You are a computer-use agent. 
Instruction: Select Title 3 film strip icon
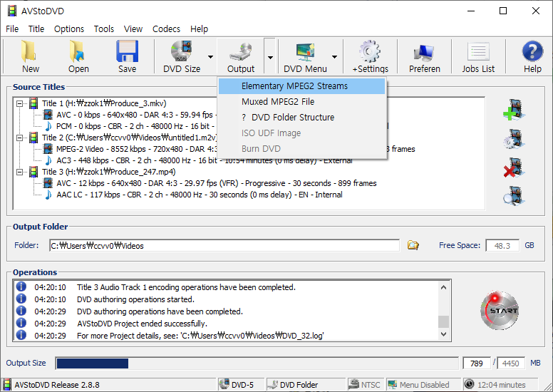[33, 172]
